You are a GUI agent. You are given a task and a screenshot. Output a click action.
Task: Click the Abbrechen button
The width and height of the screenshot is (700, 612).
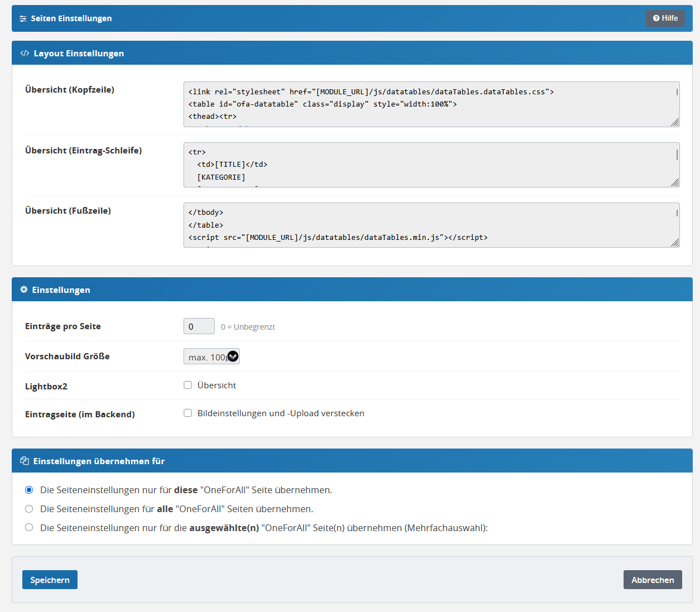[x=653, y=580]
